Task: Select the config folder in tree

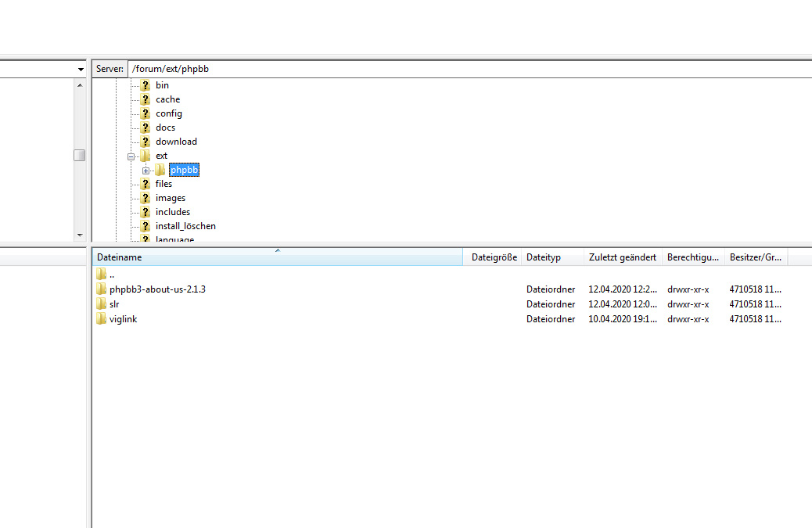Action: [x=169, y=113]
